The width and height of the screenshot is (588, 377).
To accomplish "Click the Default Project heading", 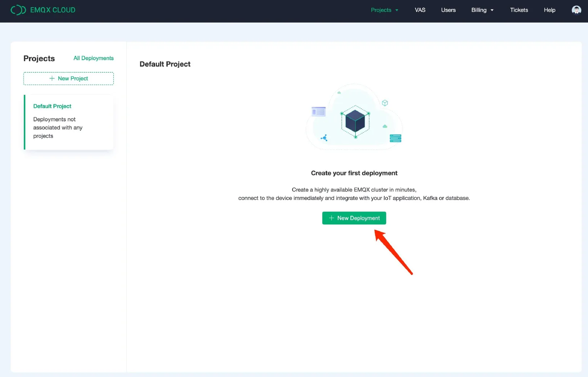I will pos(165,64).
